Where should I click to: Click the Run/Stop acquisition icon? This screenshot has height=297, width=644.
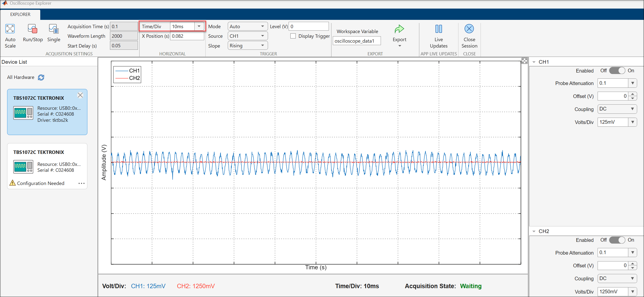32,29
